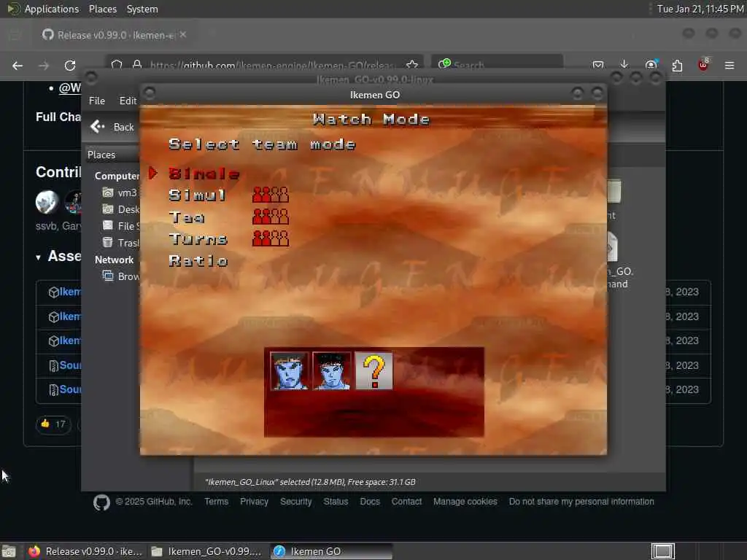
Task: Open GitHub Contact footer link
Action: [x=406, y=502]
